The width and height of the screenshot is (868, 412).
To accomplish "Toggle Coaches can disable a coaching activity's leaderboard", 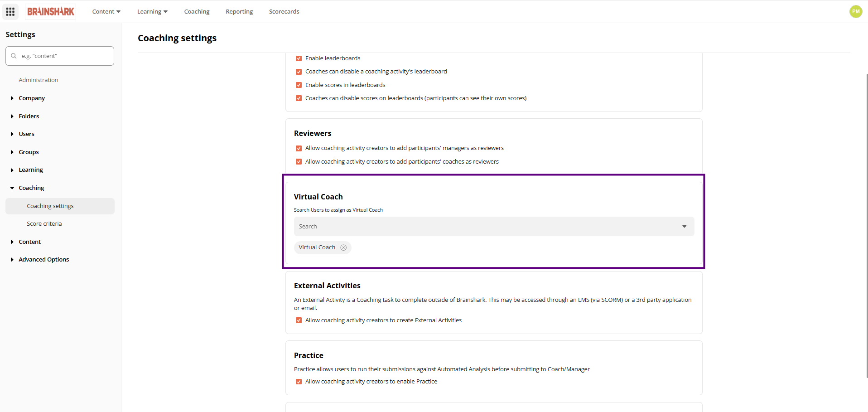I will click(299, 72).
